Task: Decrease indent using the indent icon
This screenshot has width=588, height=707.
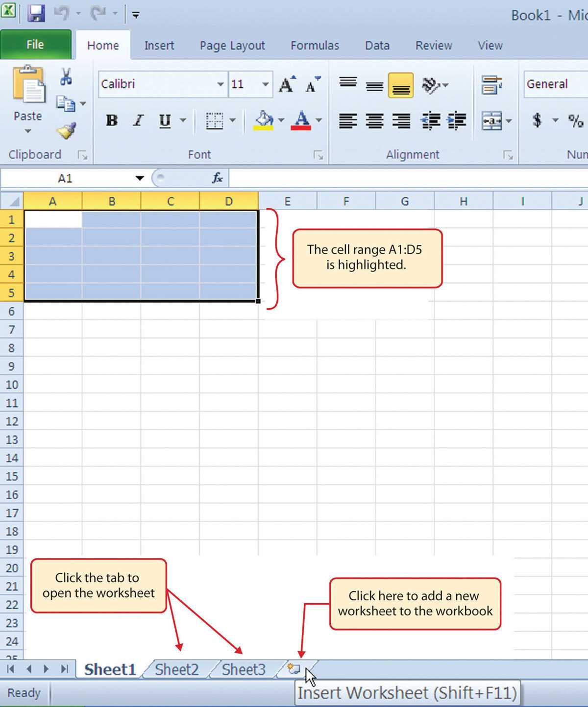Action: click(x=431, y=121)
